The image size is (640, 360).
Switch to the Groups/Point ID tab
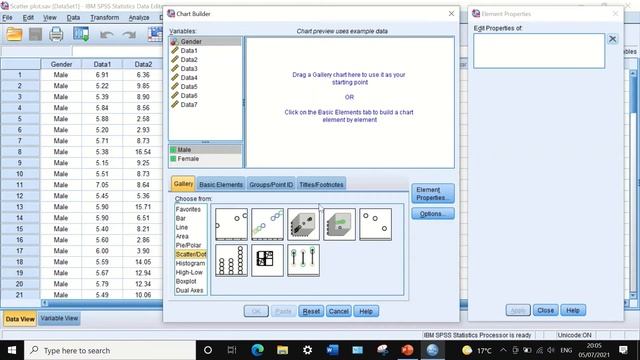(x=271, y=184)
